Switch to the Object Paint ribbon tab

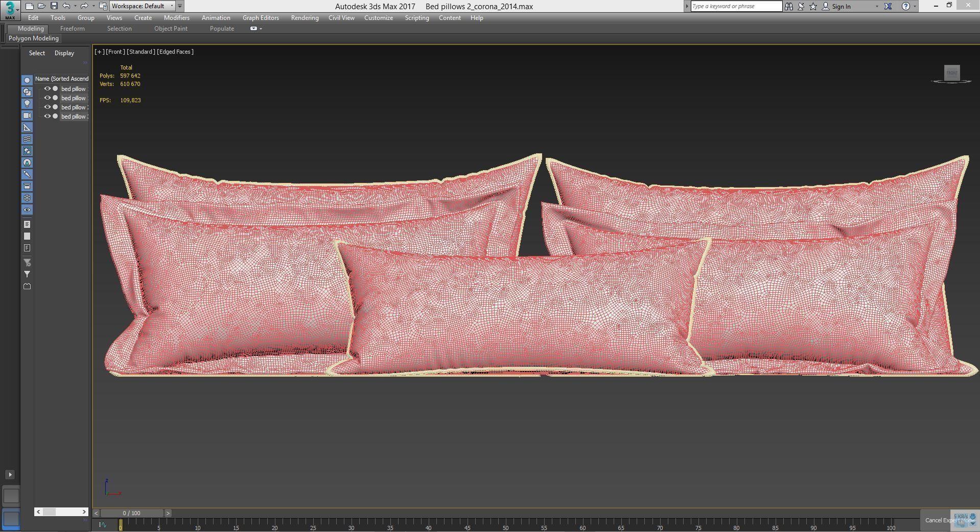[171, 29]
